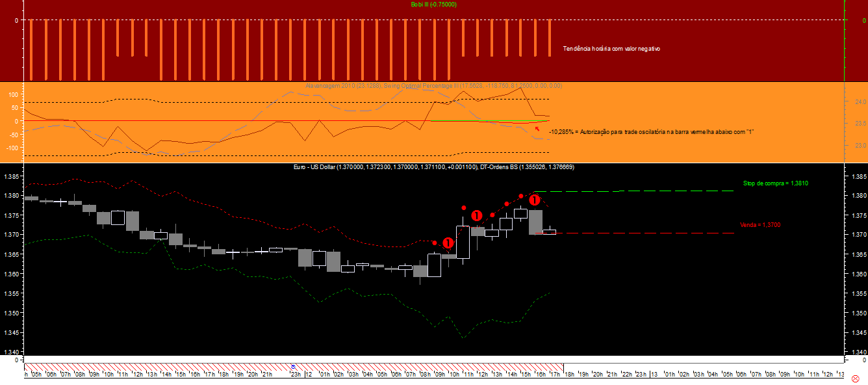The width and height of the screenshot is (868, 385).
Task: Click -100 on the left oscillator axis
Action: pyautogui.click(x=14, y=148)
